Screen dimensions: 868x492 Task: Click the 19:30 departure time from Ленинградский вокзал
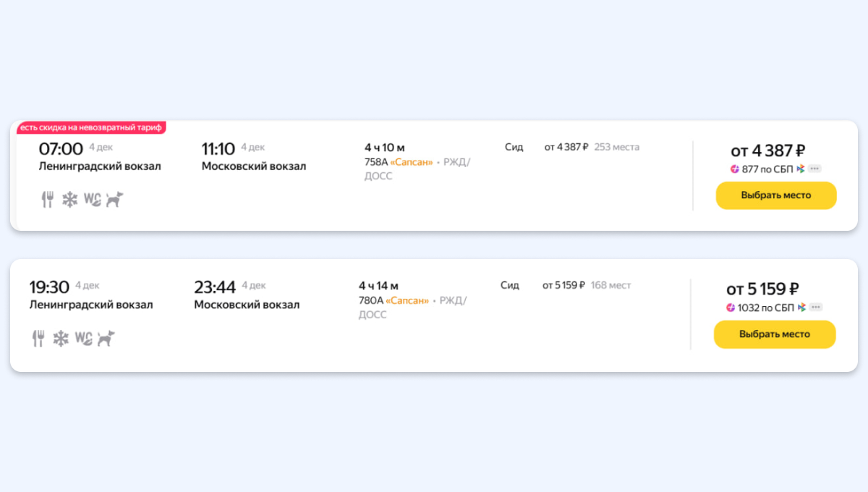(49, 287)
